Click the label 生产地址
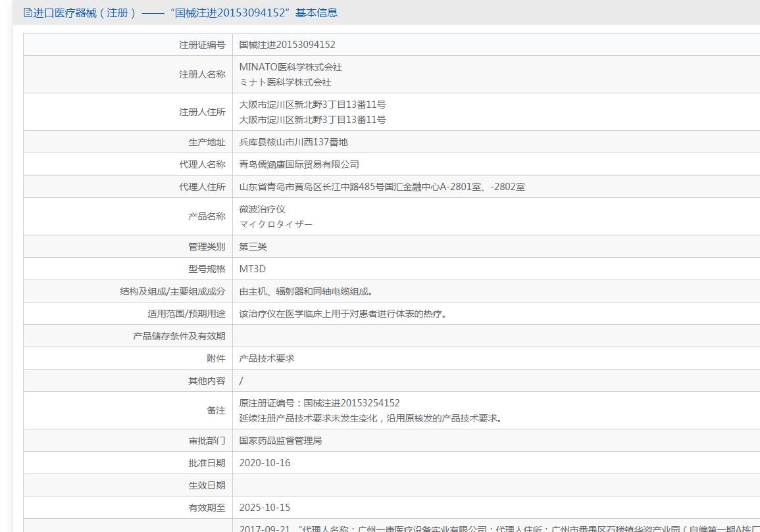 [x=207, y=143]
